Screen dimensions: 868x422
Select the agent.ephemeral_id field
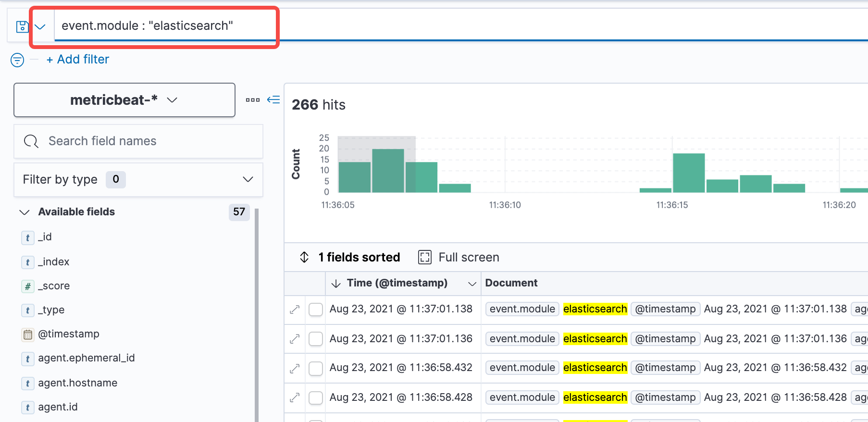(x=87, y=358)
